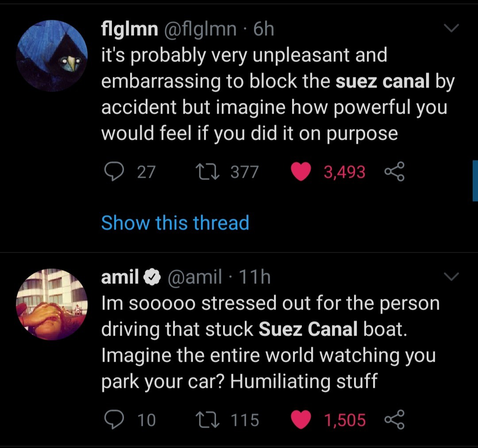Expand the chevron menu on amil's tweet

point(451,277)
